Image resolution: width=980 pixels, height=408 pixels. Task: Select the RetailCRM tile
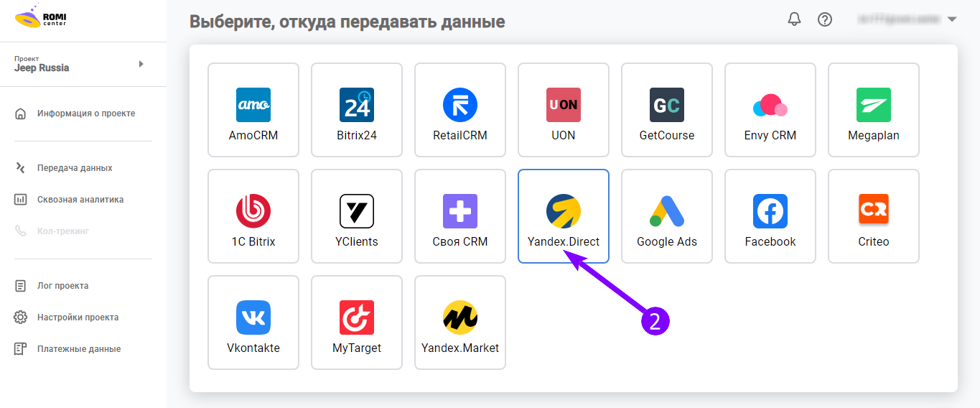tap(460, 110)
